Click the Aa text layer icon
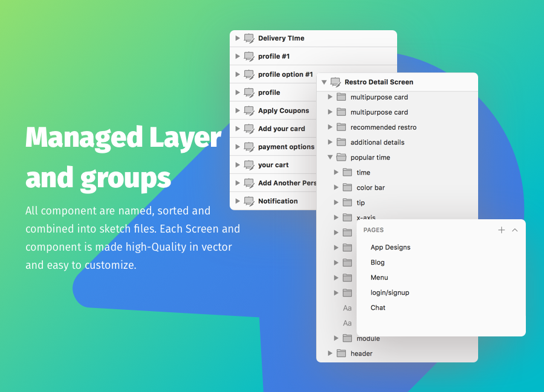The height and width of the screenshot is (392, 544). pos(347,308)
